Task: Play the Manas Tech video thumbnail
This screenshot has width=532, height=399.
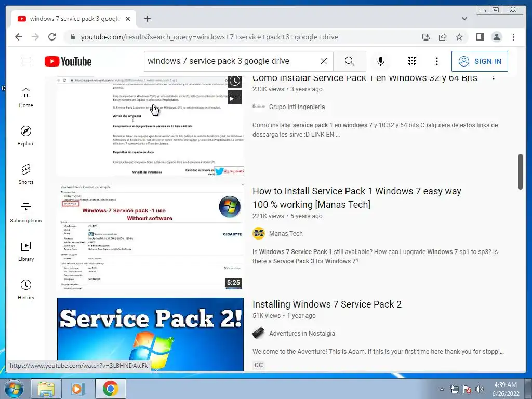Action: 150,237
